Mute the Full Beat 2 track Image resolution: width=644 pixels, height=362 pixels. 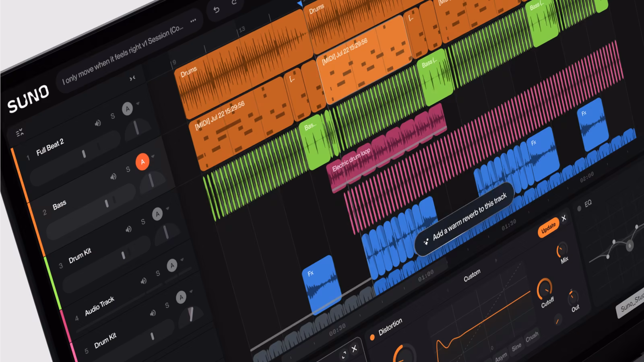coord(98,123)
